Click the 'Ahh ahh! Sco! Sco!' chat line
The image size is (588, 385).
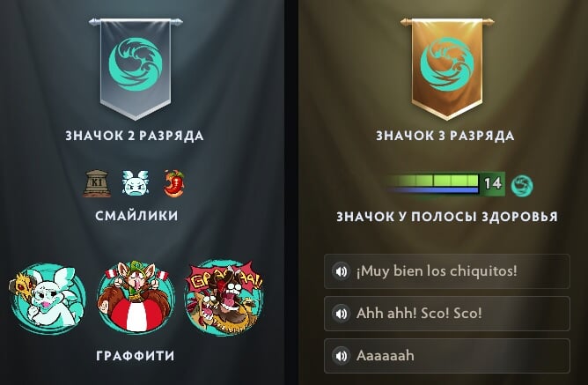pos(447,314)
